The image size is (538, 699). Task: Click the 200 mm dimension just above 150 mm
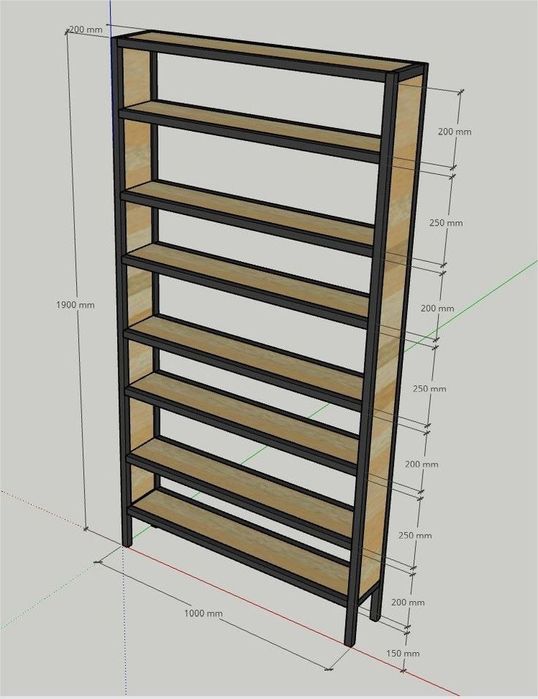[x=408, y=602]
